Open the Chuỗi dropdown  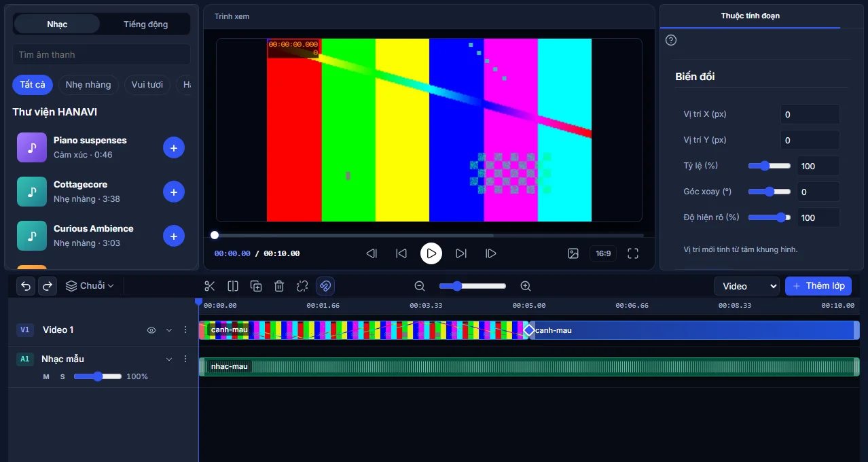pos(90,286)
